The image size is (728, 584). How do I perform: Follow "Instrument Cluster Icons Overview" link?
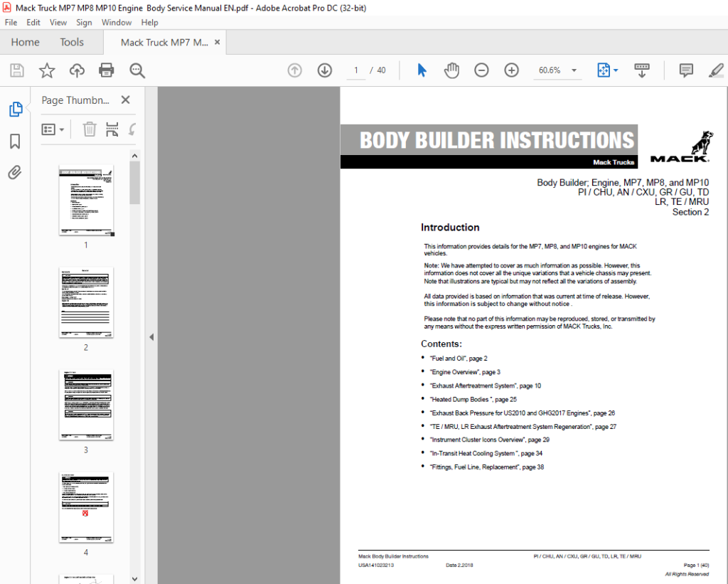(x=490, y=440)
